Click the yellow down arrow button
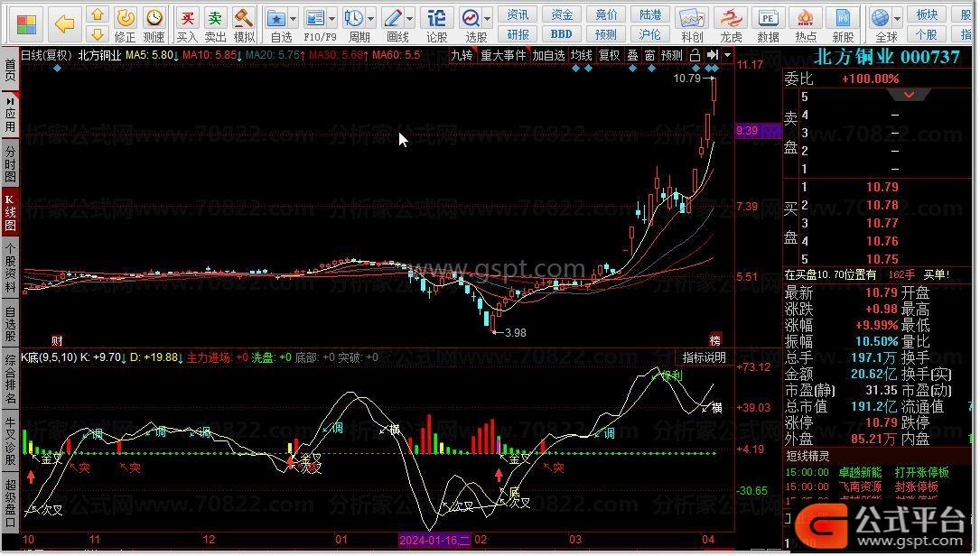The width and height of the screenshot is (980, 556). point(97,33)
